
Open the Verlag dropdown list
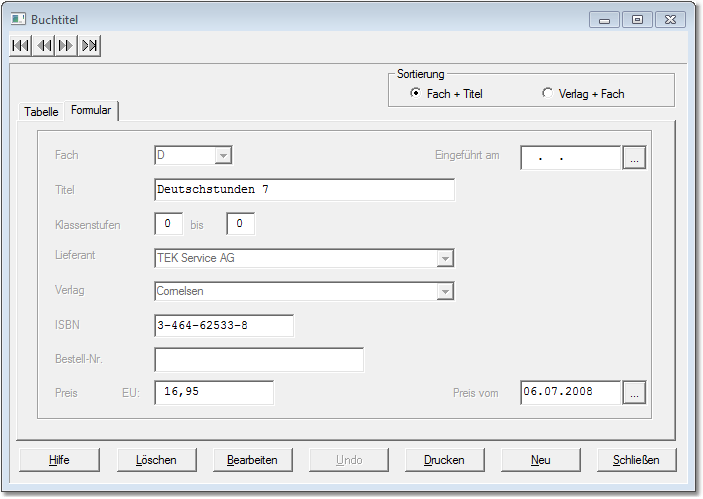pos(445,292)
